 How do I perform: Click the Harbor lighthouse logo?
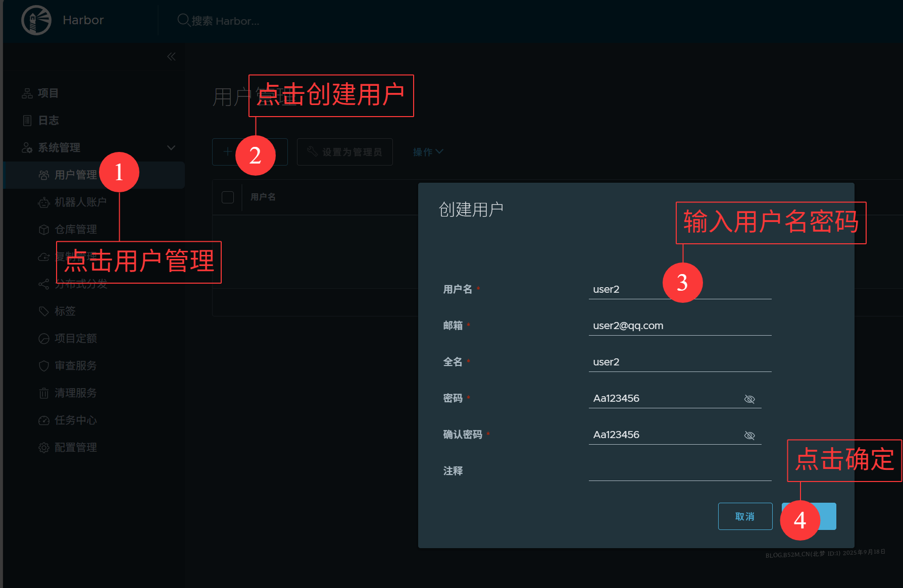click(36, 20)
